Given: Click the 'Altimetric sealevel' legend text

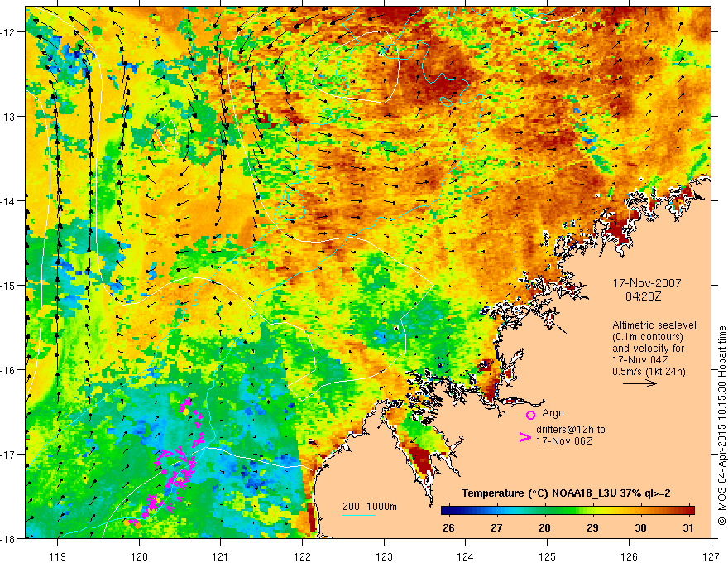Looking at the screenshot, I should pos(654,325).
